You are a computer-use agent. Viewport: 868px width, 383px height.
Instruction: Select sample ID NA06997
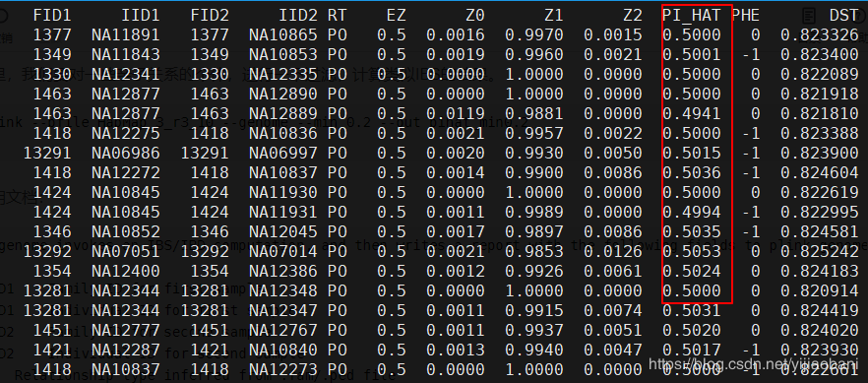coord(282,153)
